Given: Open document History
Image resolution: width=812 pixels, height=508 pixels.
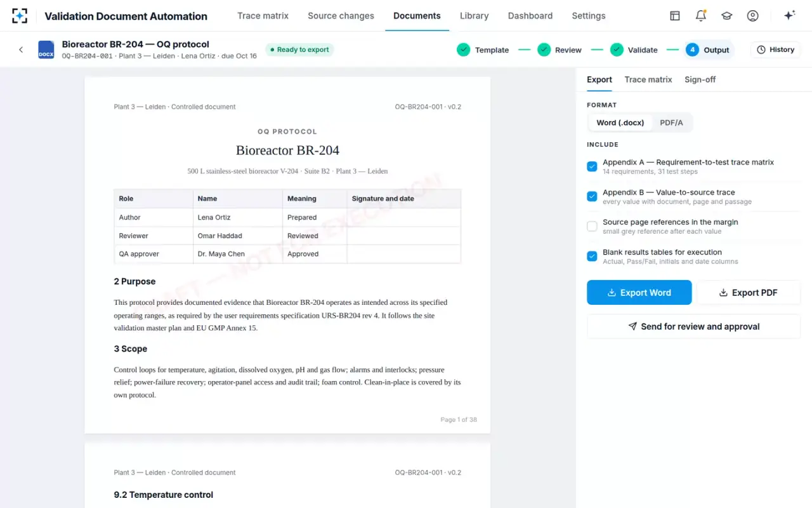Looking at the screenshot, I should (775, 50).
